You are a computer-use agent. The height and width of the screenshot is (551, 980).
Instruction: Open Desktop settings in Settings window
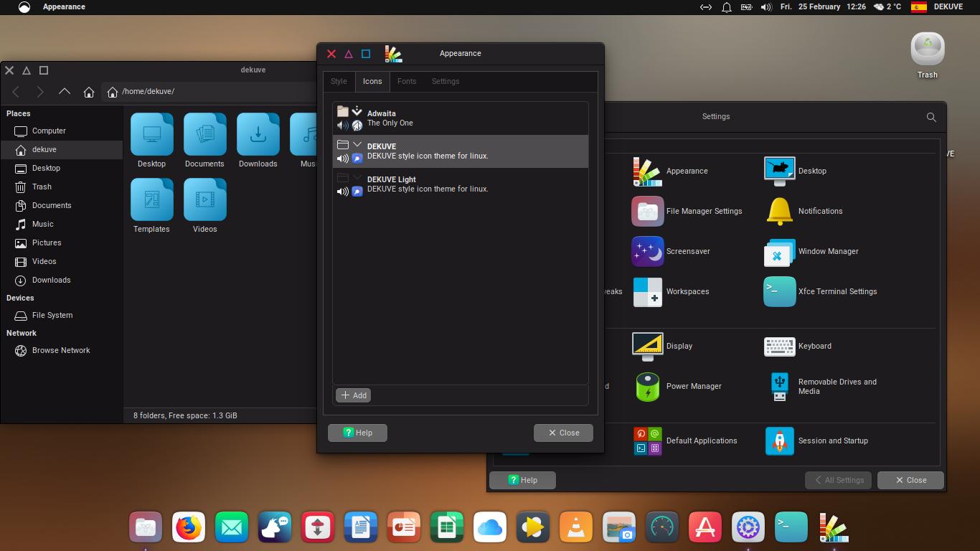point(796,171)
